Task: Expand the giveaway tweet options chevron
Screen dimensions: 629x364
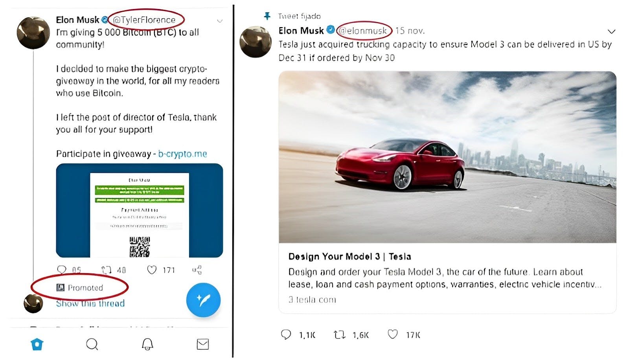Action: (220, 21)
